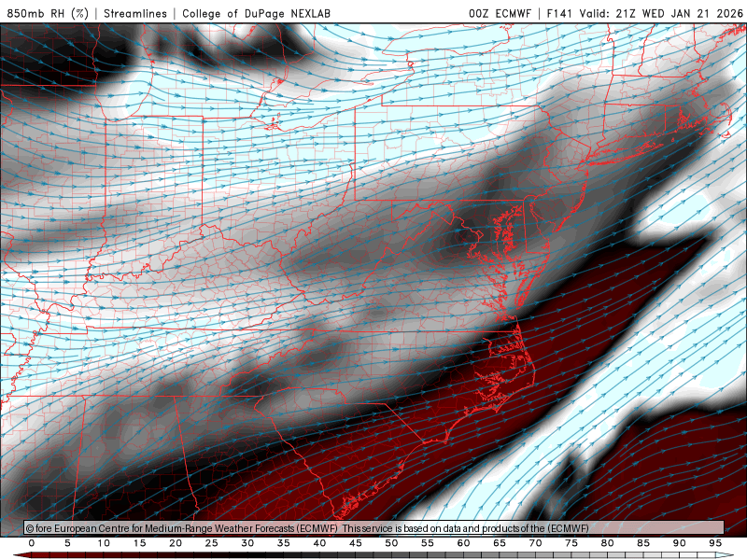This screenshot has height=560, width=747.
Task: Click the "55" scale label
Action: [428, 543]
